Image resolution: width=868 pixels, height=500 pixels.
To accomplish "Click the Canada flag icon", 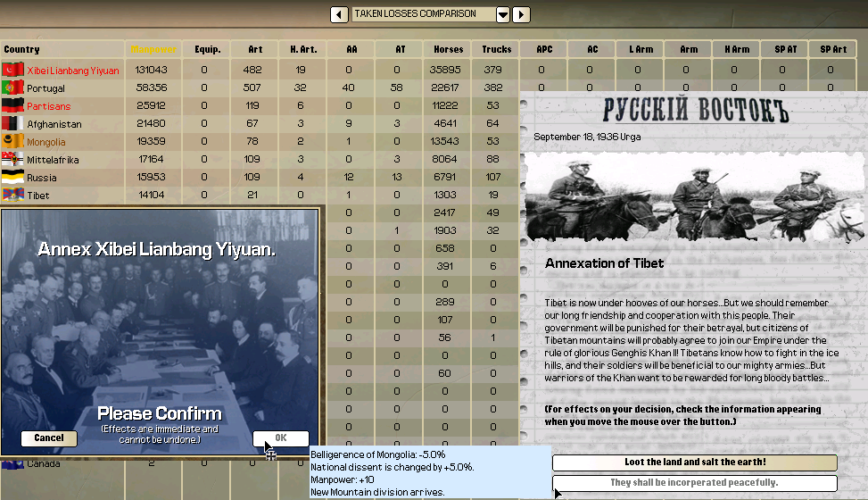I will [12, 464].
